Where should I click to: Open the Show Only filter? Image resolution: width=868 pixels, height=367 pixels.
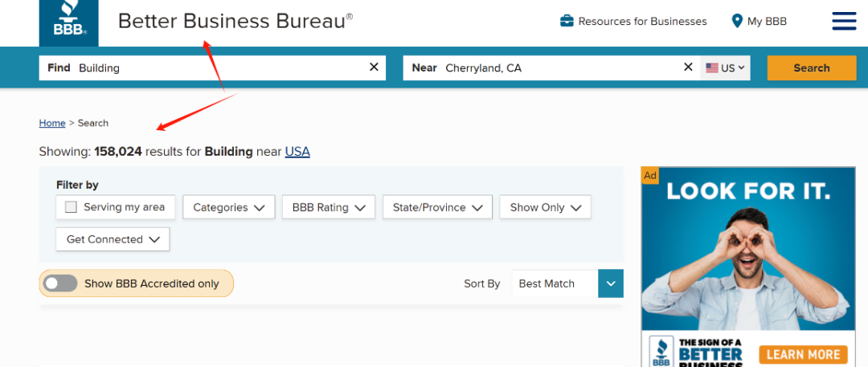pos(545,207)
